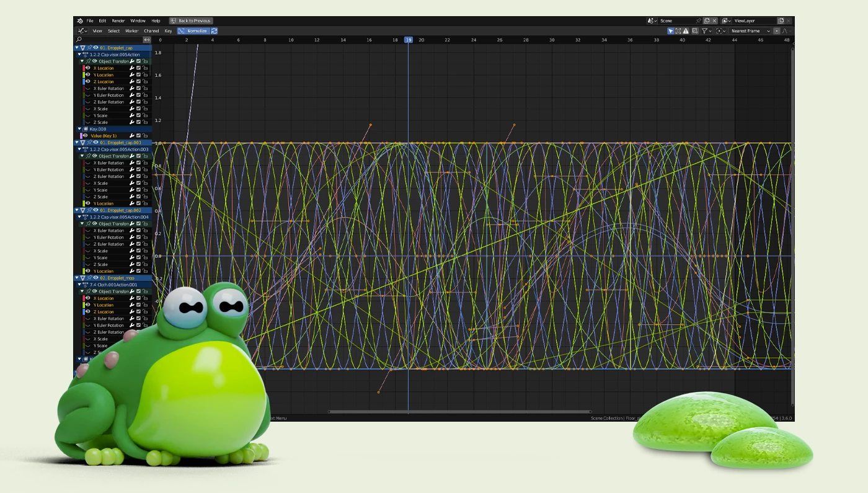This screenshot has width=868, height=493.
Task: Click the new scene copy icon
Action: 707,20
